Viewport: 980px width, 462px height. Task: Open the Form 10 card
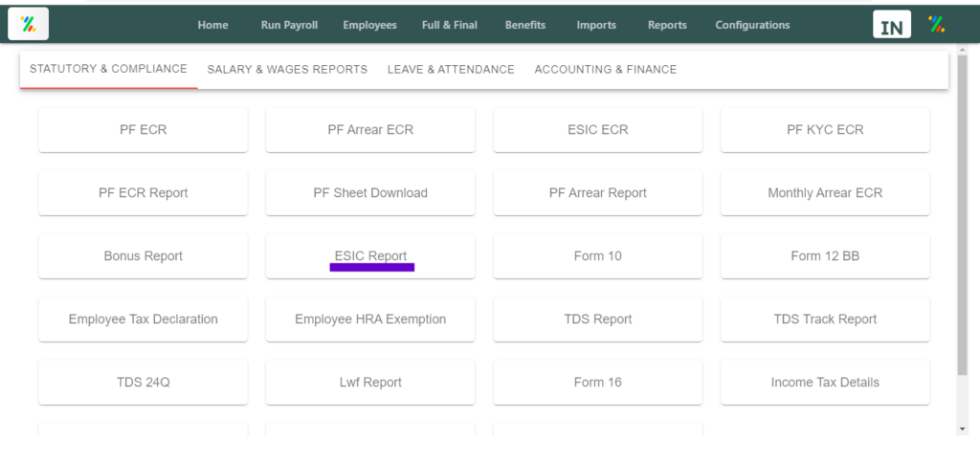(x=598, y=256)
